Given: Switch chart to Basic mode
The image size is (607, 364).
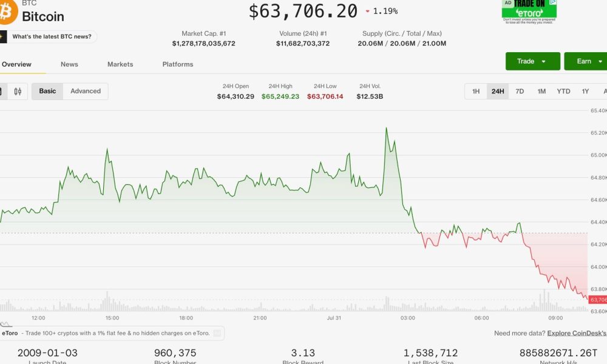Looking at the screenshot, I should pyautogui.click(x=47, y=91).
